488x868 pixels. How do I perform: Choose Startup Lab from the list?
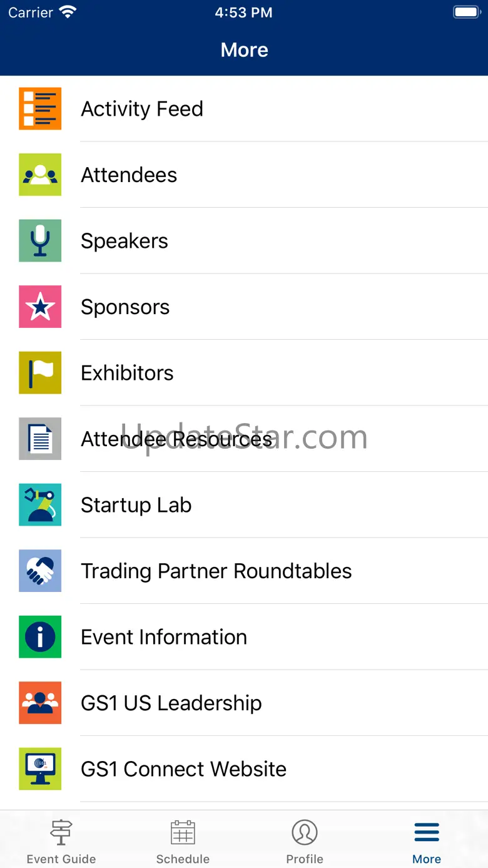136,505
